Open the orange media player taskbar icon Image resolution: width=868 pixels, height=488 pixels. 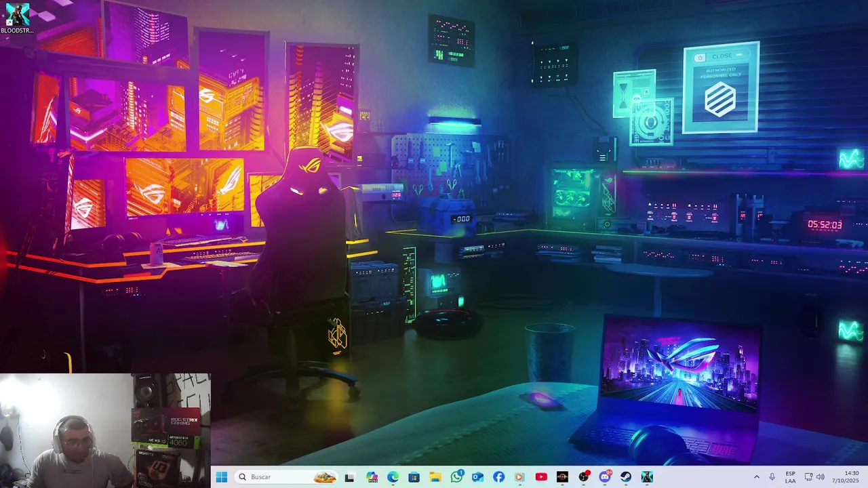[x=519, y=477]
